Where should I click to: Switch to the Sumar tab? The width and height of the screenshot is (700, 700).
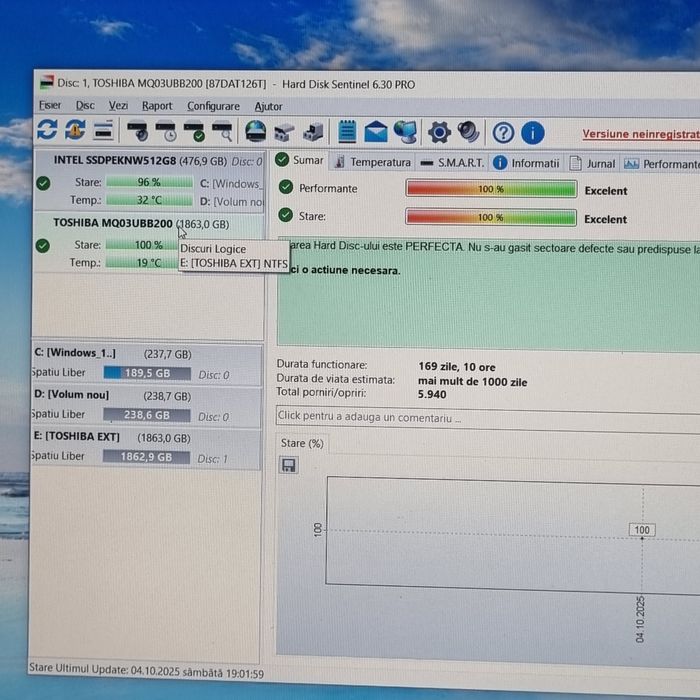(x=300, y=160)
